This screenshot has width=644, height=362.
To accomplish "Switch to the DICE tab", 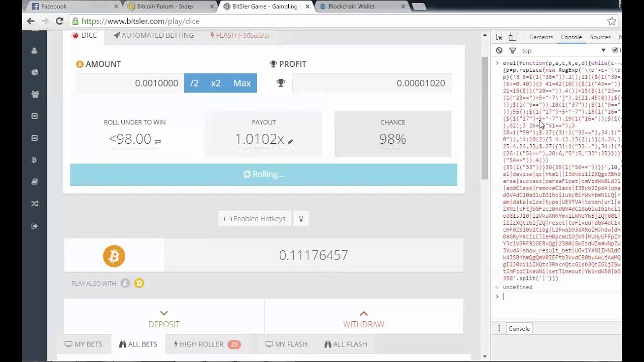I will point(84,36).
